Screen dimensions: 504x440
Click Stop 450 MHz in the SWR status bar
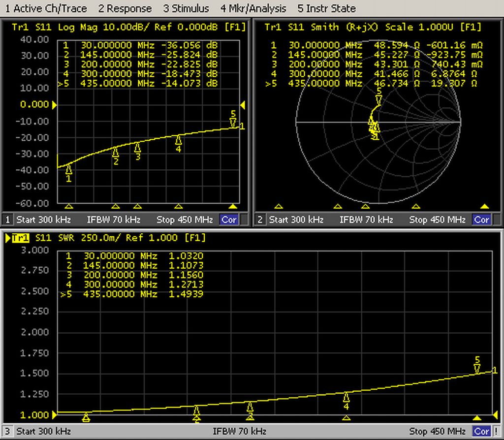[438, 431]
